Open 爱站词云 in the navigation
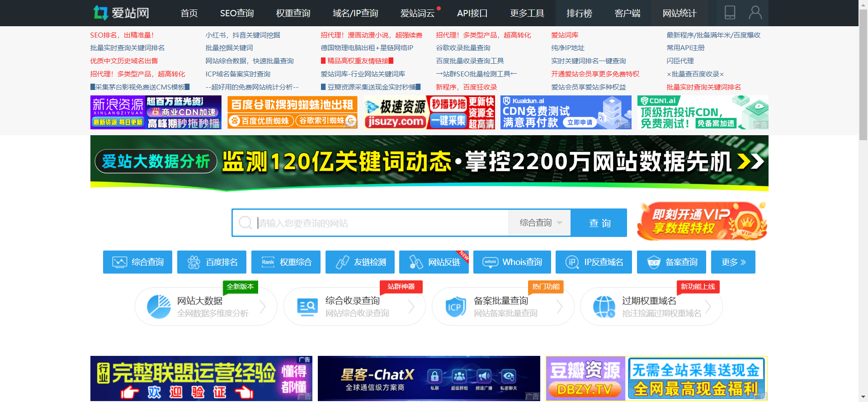Screen dimensions: 868x402 [x=417, y=13]
